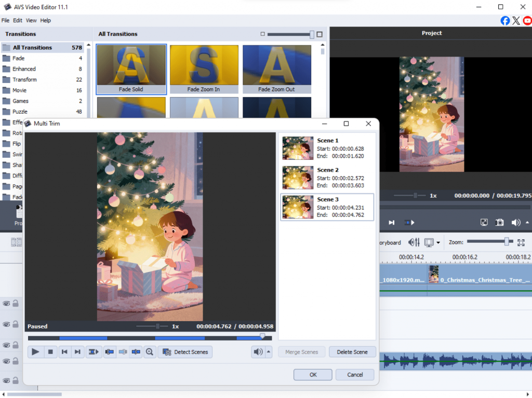The image size is (532, 398).
Task: Expand the project preview volume arrow
Action: pyautogui.click(x=527, y=222)
